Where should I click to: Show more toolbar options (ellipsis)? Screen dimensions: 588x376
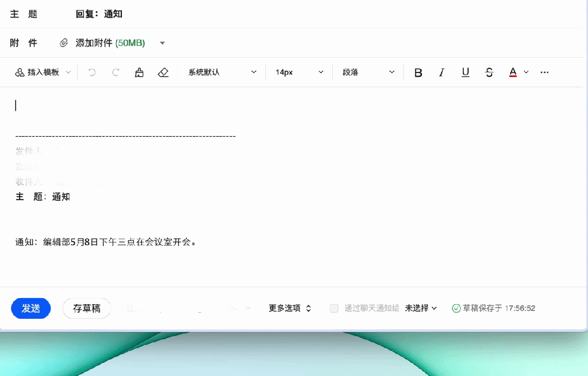point(544,72)
